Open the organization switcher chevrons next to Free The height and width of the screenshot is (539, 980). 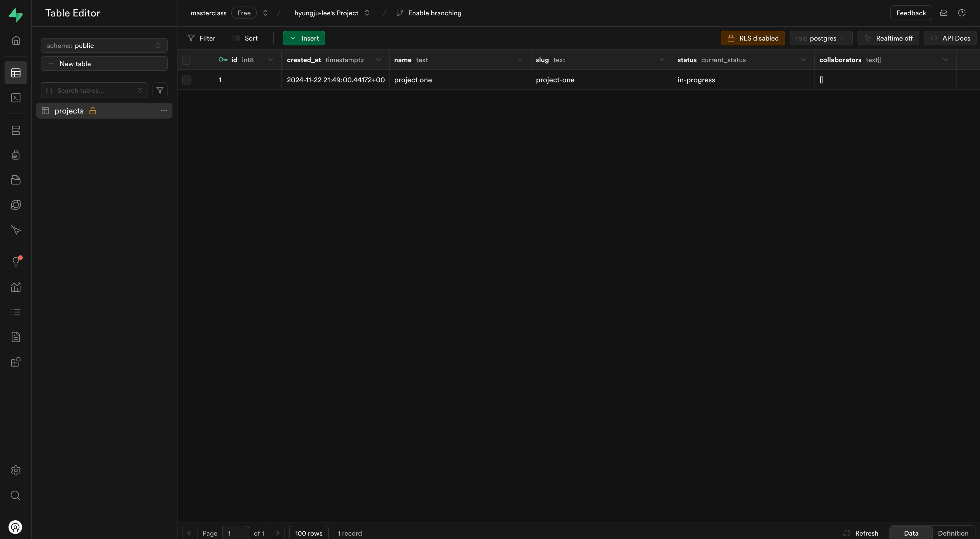coord(265,13)
